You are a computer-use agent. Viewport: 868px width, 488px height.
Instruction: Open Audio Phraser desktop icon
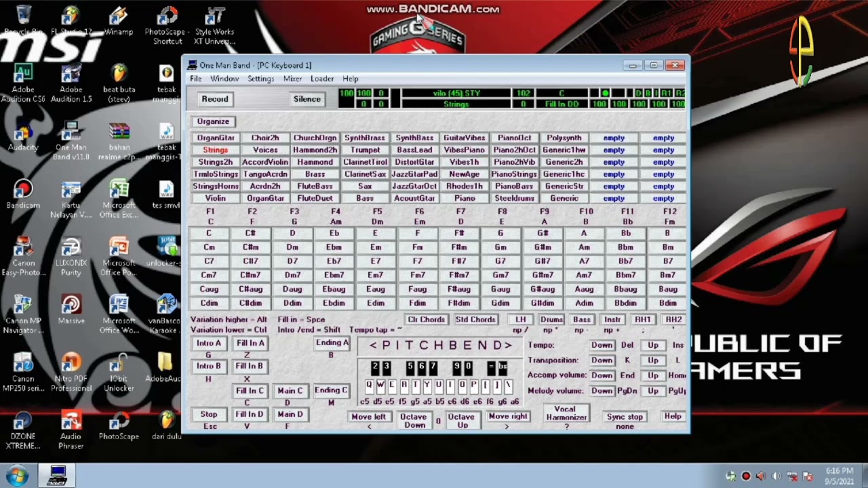pyautogui.click(x=71, y=429)
